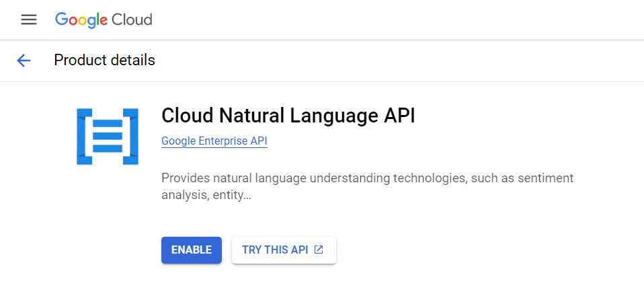The height and width of the screenshot is (304, 644).
Task: Open the Google Enterprise API link
Action: [214, 141]
